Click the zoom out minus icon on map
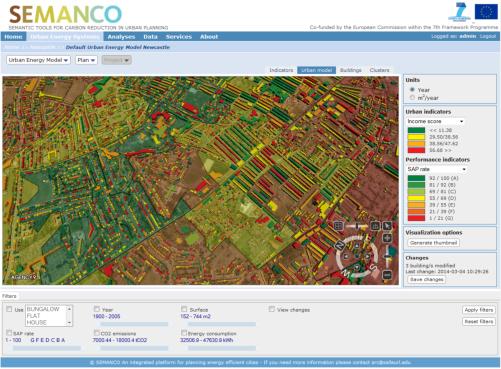 click(x=387, y=275)
